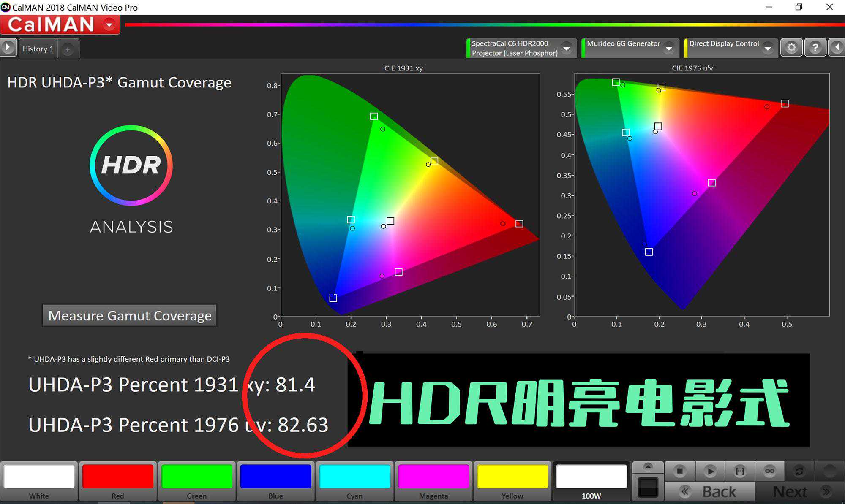The height and width of the screenshot is (504, 845).
Task: Add a new history tab
Action: (x=68, y=49)
